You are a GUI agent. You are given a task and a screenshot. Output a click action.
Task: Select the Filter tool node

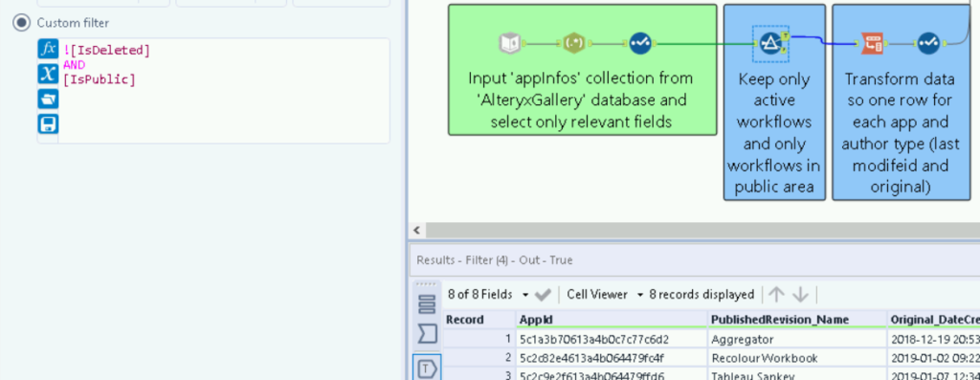click(769, 44)
